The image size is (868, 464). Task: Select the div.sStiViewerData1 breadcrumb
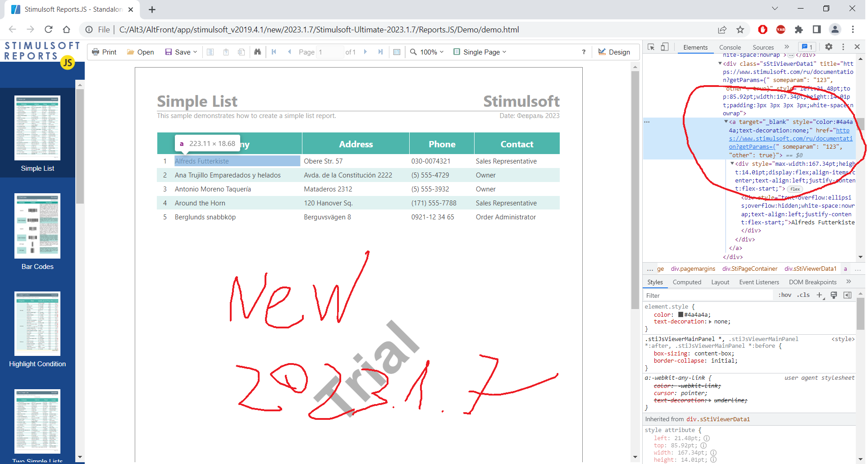pos(810,269)
